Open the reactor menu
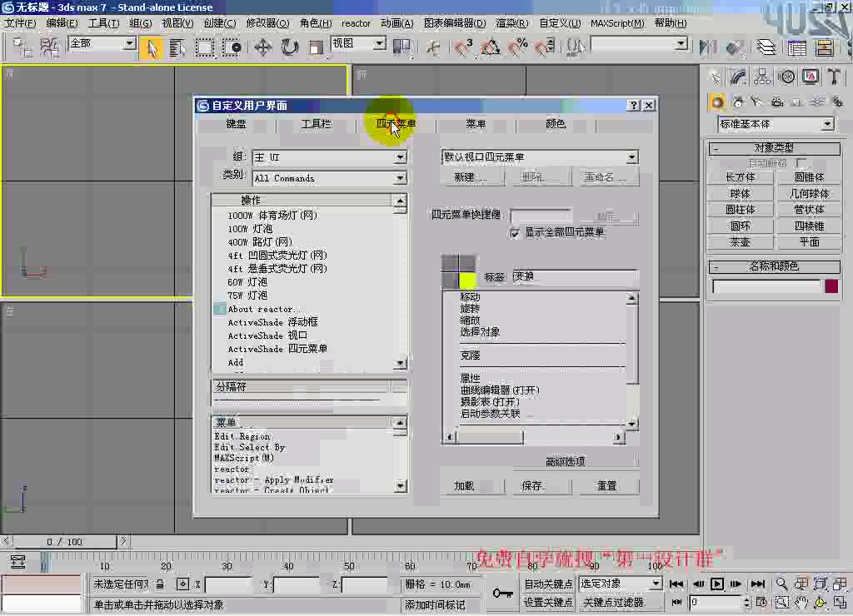Image resolution: width=853 pixels, height=616 pixels. tap(356, 23)
